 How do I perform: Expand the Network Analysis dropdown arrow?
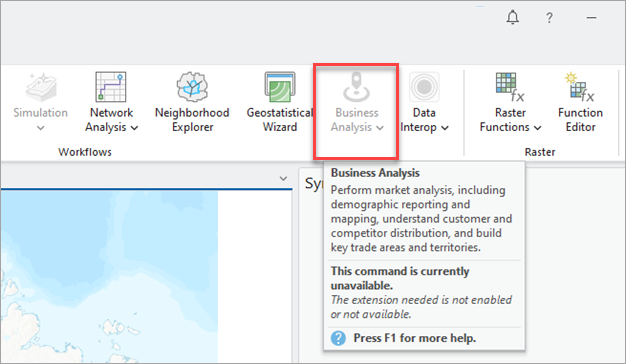tap(135, 128)
